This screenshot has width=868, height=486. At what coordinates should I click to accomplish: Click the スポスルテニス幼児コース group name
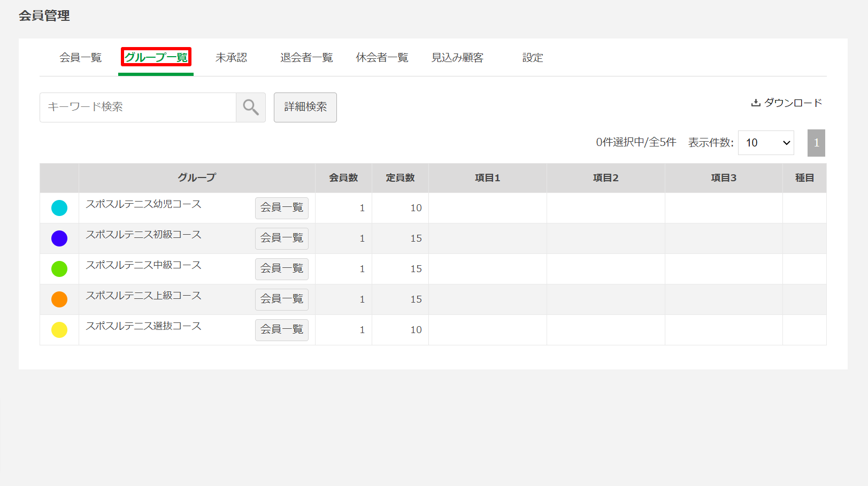pyautogui.click(x=144, y=204)
